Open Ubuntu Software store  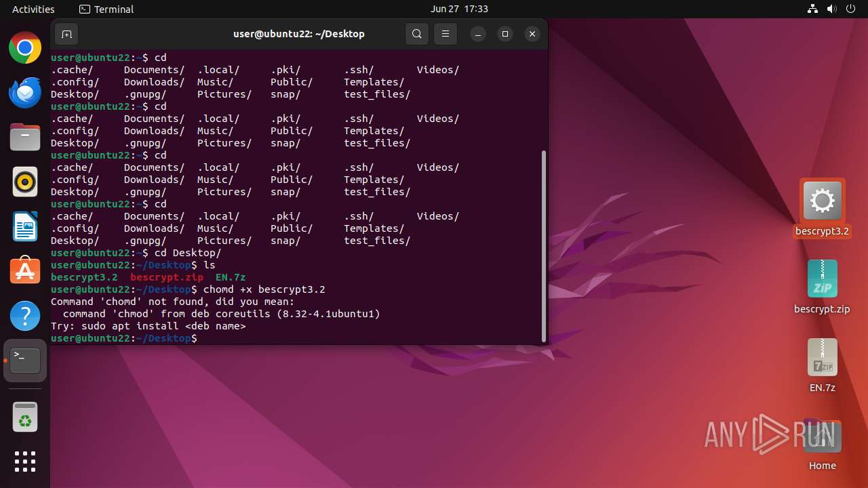click(x=25, y=271)
